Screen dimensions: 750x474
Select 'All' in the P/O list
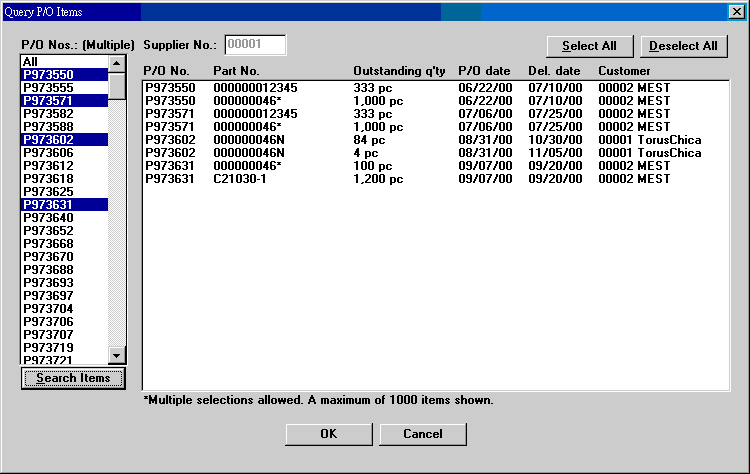(64, 62)
